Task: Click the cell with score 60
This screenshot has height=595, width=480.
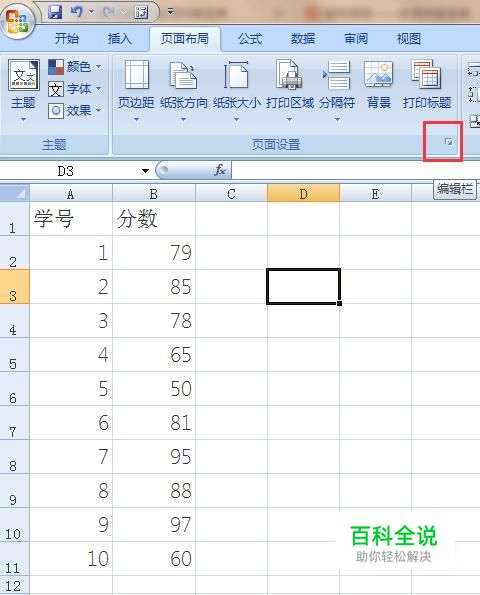Action: pos(154,559)
